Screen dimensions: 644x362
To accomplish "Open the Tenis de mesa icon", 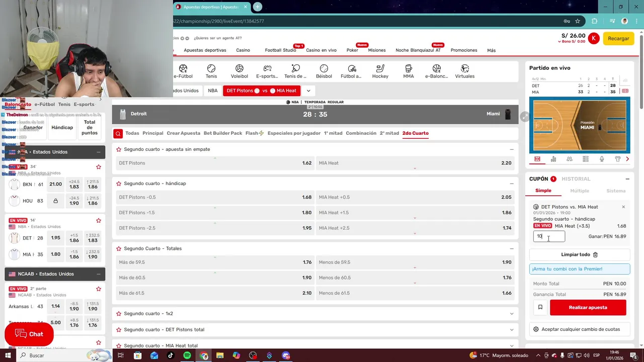I will point(296,68).
